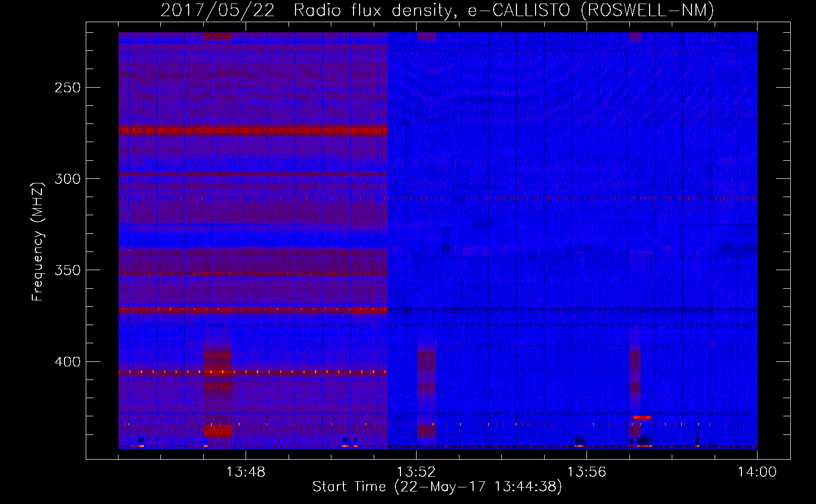
Task: Click the red horizontal band near 372 MHz
Action: coord(253,310)
